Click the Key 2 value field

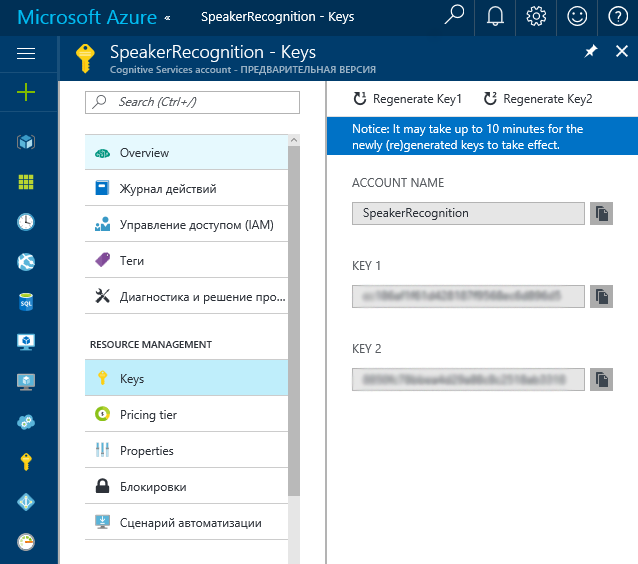point(468,379)
